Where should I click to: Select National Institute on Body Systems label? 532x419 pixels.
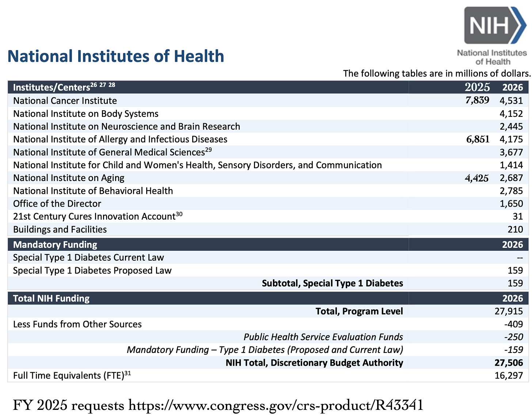(x=86, y=114)
